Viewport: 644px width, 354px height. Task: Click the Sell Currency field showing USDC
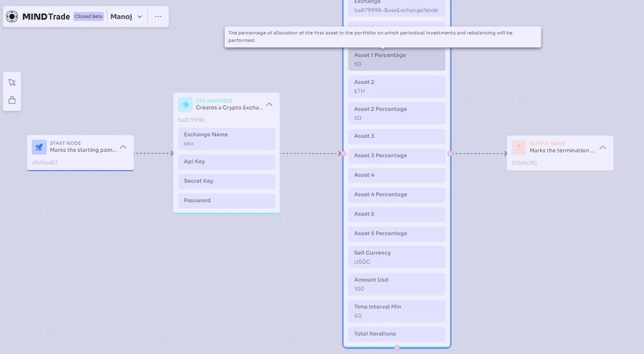[x=397, y=257]
